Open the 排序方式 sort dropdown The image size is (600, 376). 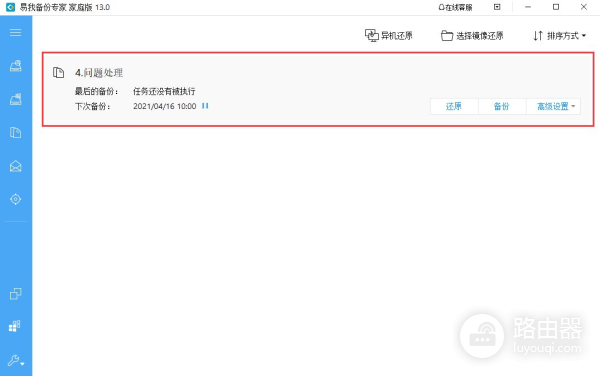pyautogui.click(x=559, y=36)
